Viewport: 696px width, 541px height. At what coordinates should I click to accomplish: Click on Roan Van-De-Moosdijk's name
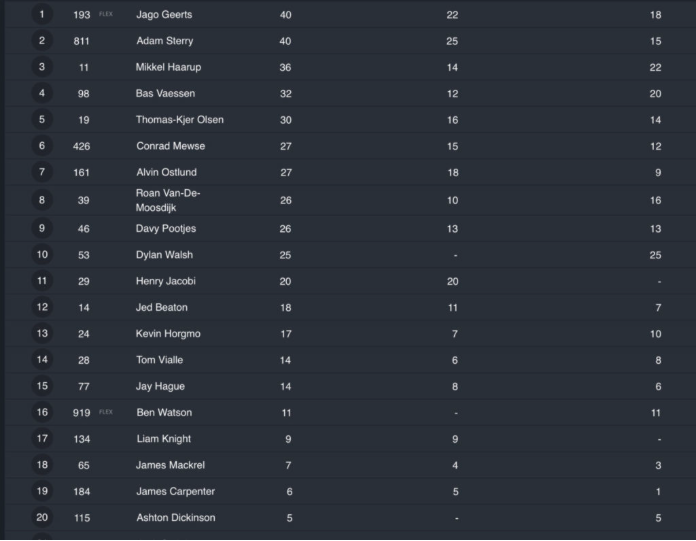tap(168, 200)
